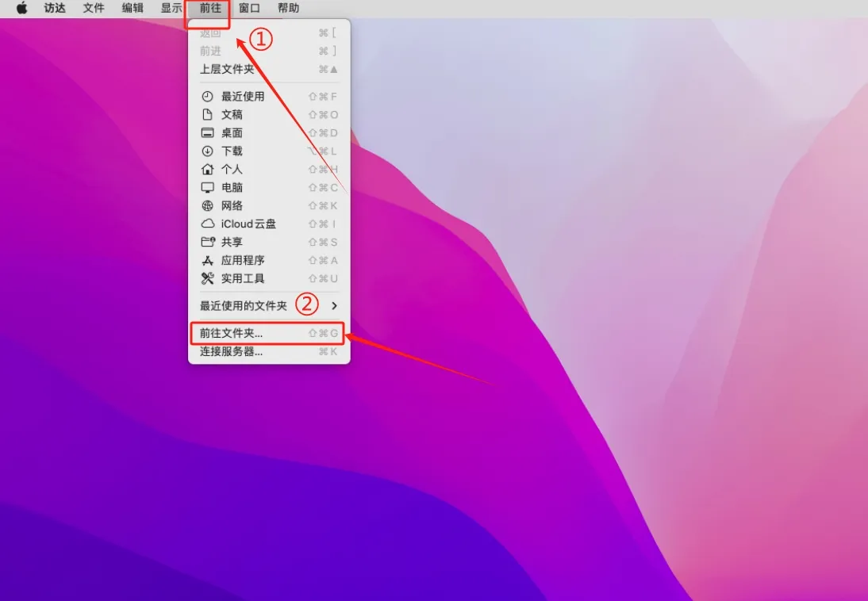
Task: Open the 访达 menu in menu bar
Action: (55, 8)
